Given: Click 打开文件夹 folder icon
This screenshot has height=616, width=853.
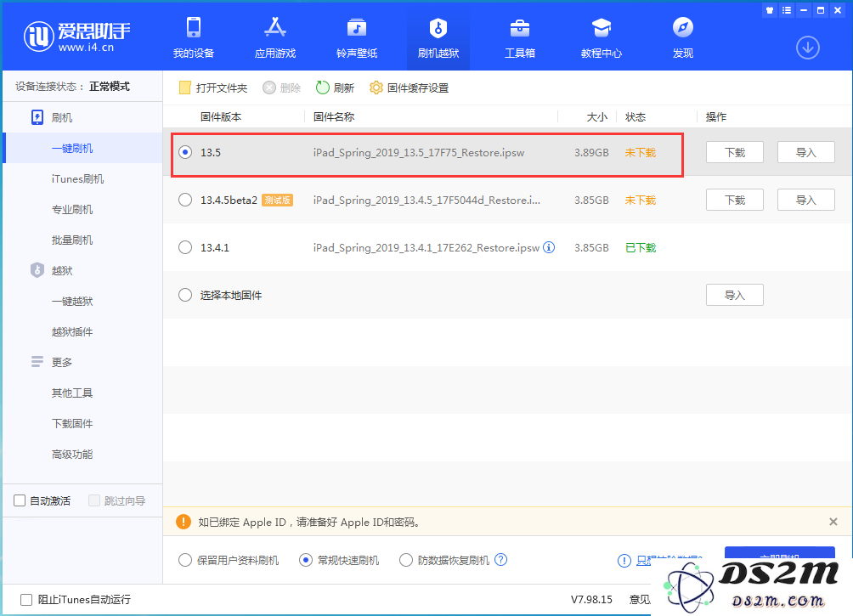Looking at the screenshot, I should (x=185, y=88).
